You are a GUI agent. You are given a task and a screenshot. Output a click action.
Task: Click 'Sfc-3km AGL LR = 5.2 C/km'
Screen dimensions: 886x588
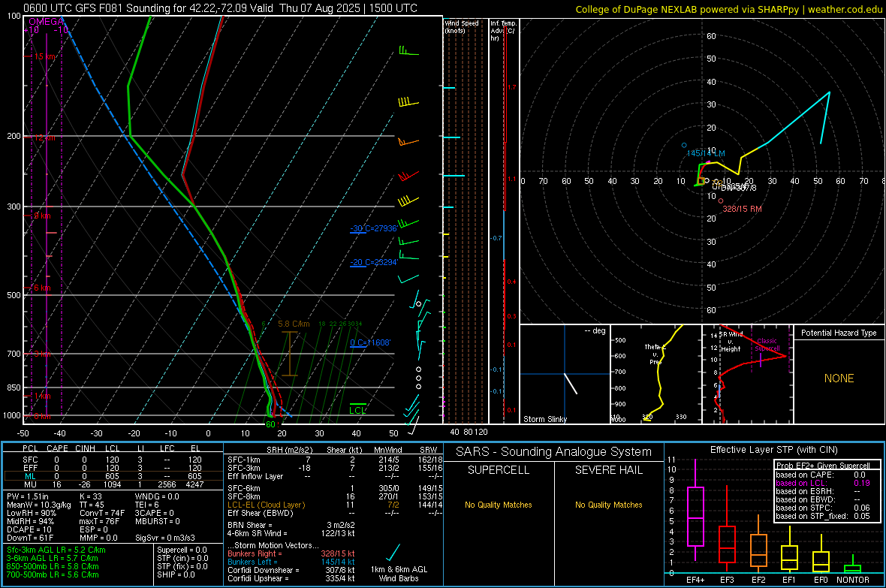coord(56,550)
